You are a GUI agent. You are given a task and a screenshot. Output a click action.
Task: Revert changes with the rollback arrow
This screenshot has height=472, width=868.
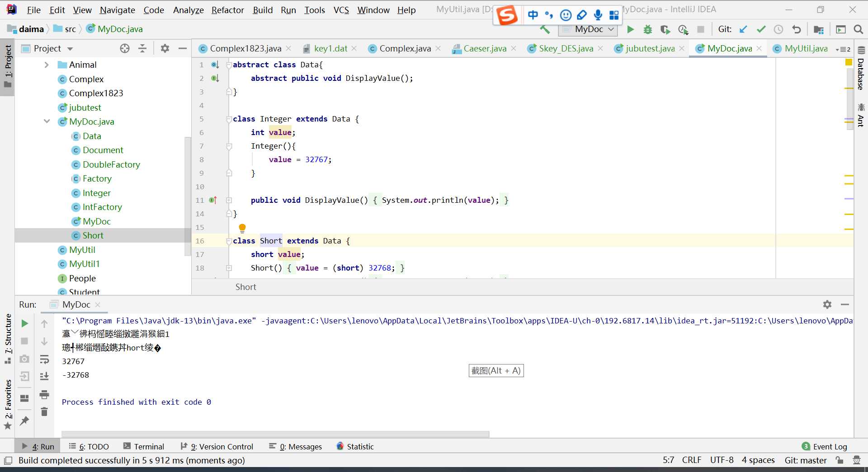pyautogui.click(x=797, y=29)
